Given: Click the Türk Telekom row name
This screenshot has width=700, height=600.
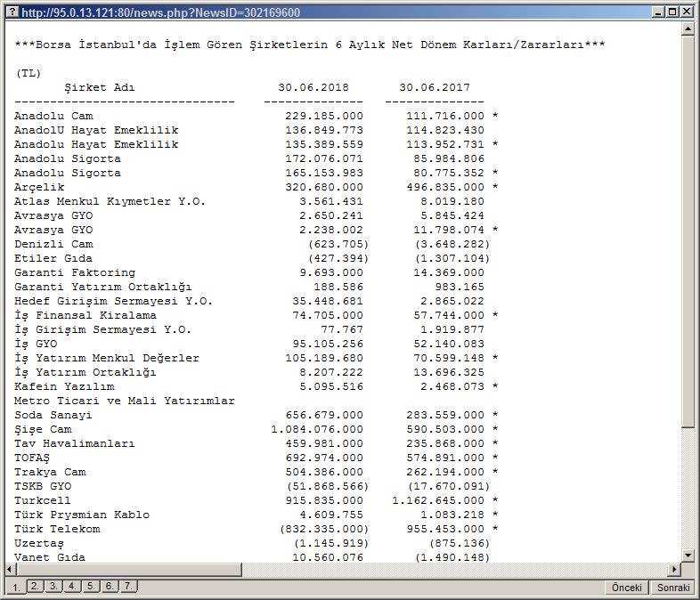Looking at the screenshot, I should (x=57, y=529).
